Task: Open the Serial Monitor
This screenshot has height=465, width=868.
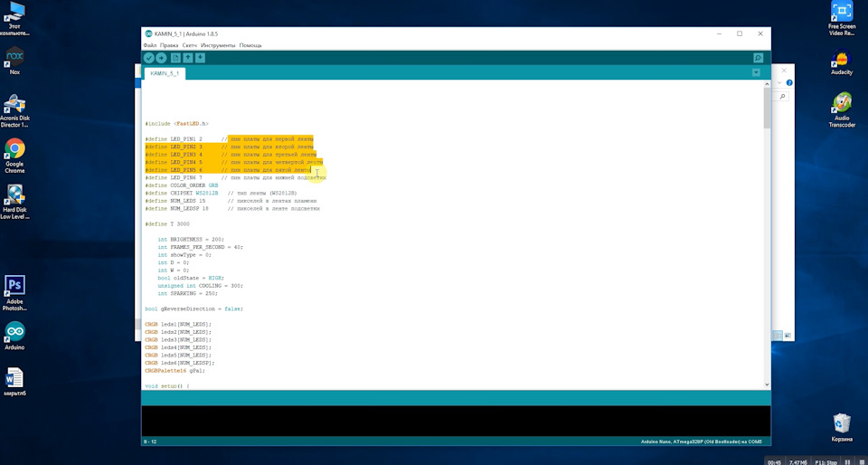Action: tap(758, 58)
